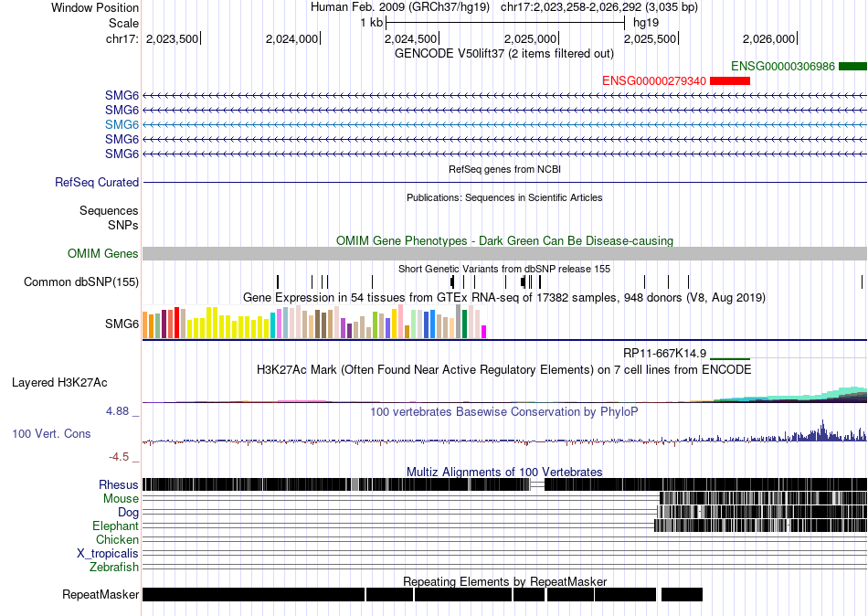The width and height of the screenshot is (868, 616).
Task: Click the 100 Vert. Cons label
Action: [x=51, y=434]
